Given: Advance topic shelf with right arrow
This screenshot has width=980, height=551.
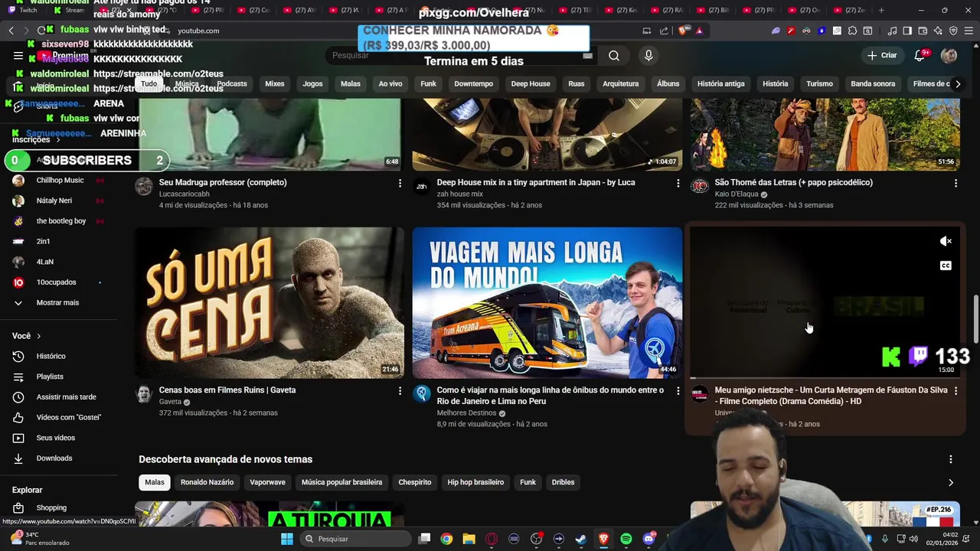Looking at the screenshot, I should [x=951, y=483].
